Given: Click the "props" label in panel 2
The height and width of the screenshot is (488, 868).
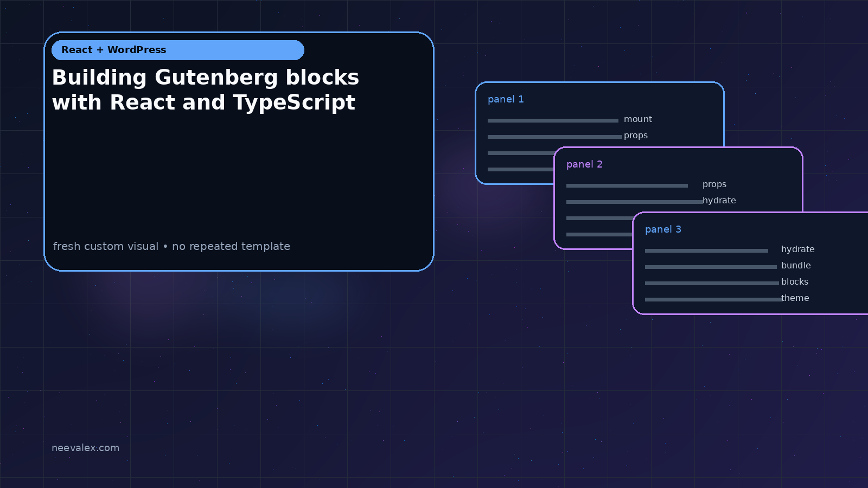Looking at the screenshot, I should tap(714, 184).
